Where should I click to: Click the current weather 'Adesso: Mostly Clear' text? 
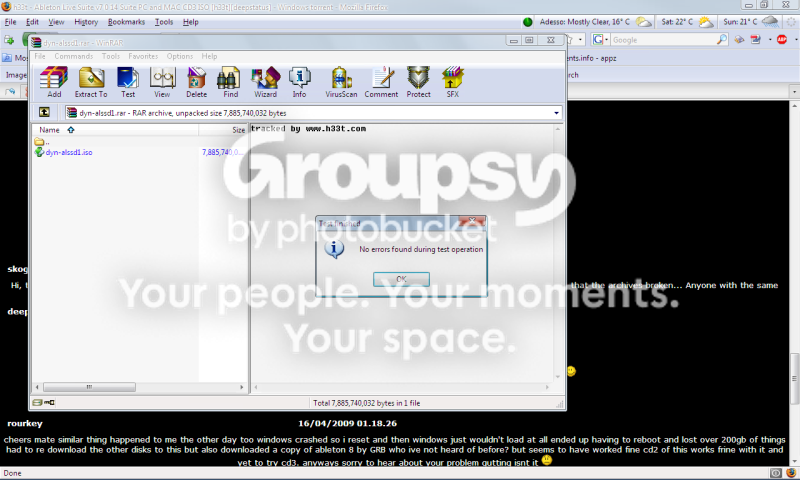(x=585, y=22)
